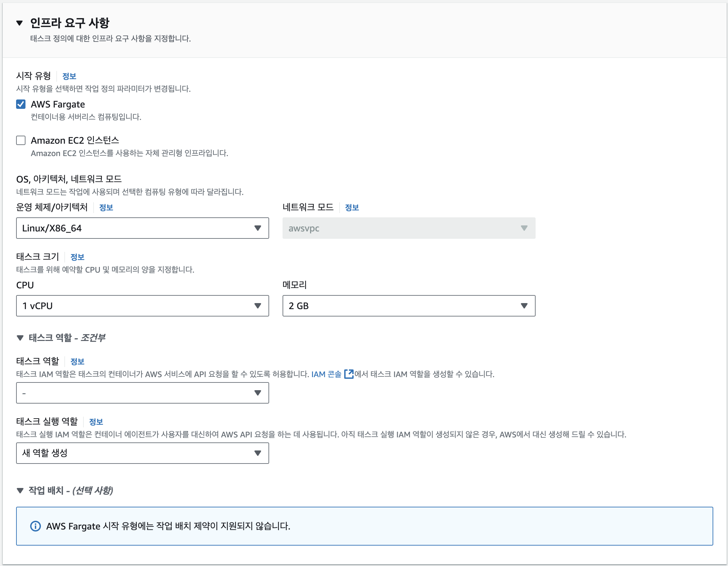Click the disabled awsvpc network mode dropdown
This screenshot has width=728, height=566.
(409, 228)
